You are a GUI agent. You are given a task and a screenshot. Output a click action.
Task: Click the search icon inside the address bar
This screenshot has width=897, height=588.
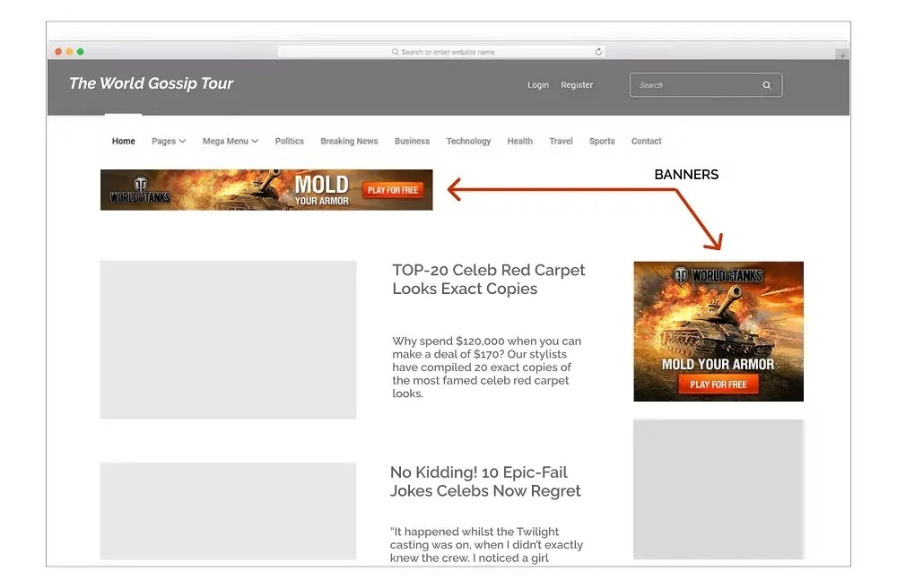[396, 51]
